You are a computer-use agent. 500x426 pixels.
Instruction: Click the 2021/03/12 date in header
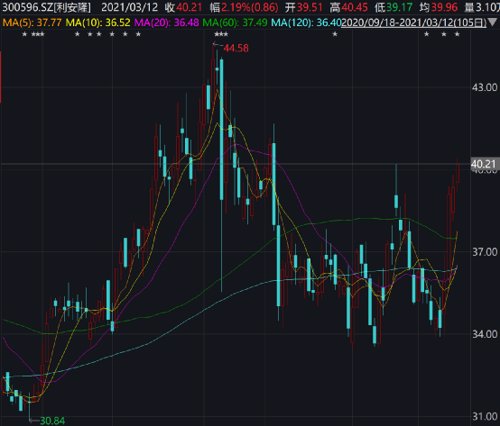point(130,7)
